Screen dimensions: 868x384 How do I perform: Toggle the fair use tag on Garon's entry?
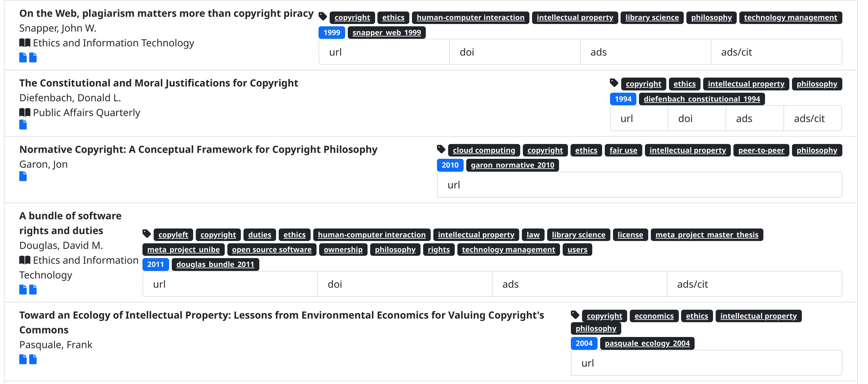[623, 150]
